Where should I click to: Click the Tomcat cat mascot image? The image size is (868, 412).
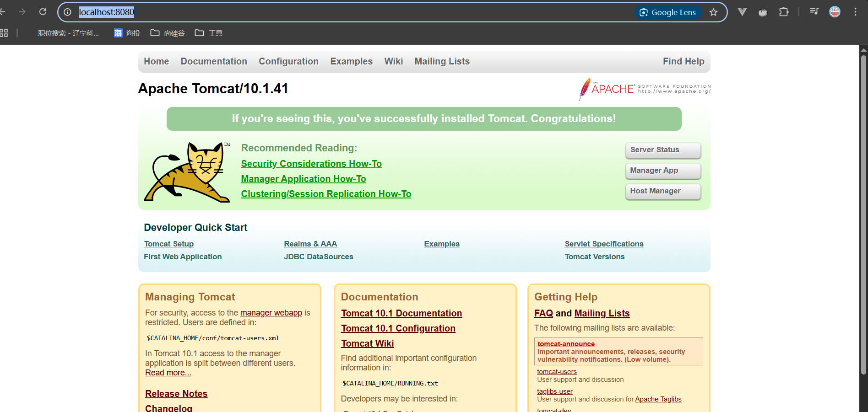coord(187,172)
